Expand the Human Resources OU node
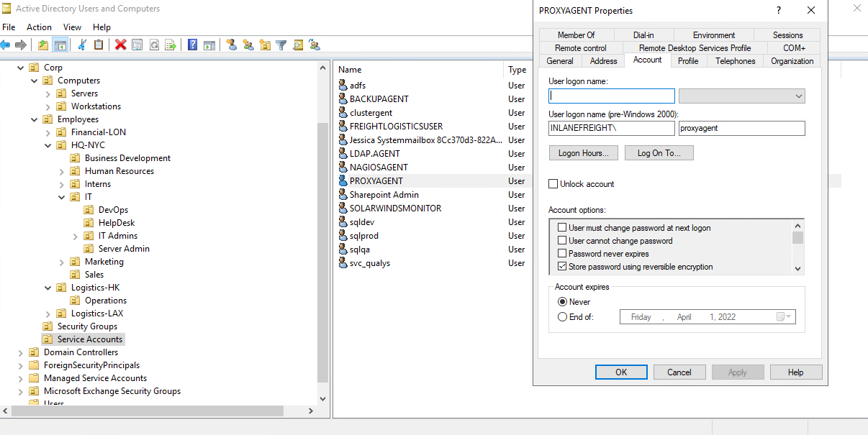The height and width of the screenshot is (435, 868). (62, 171)
